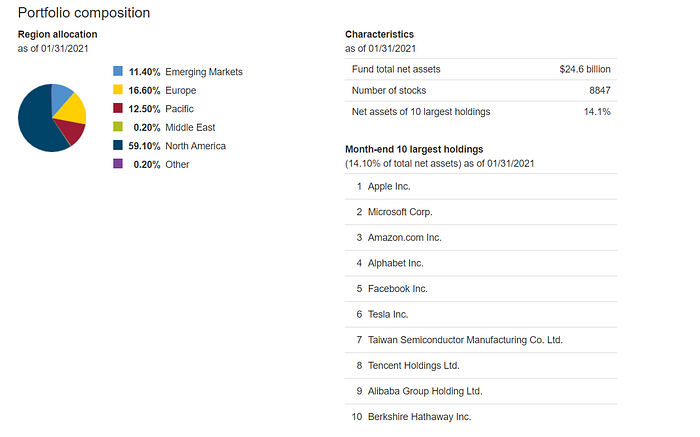Screen dimensions: 700x437
Task: Select Amazon.com Inc. in holdings list
Action: coord(405,238)
